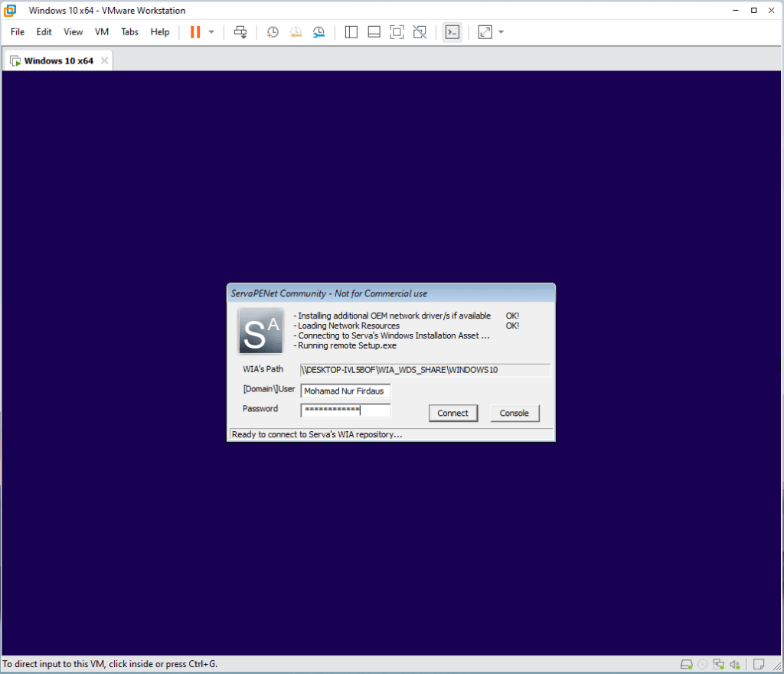Open the VM menu
The image size is (784, 674).
[x=102, y=32]
